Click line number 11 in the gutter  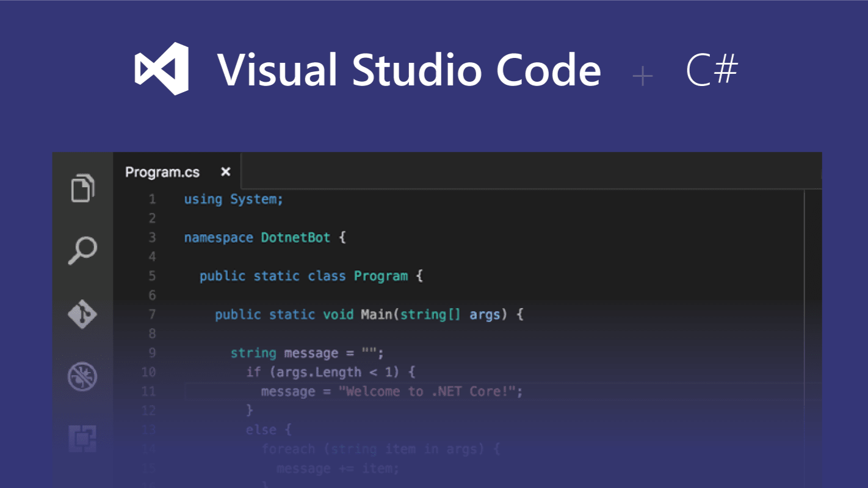[x=148, y=391]
